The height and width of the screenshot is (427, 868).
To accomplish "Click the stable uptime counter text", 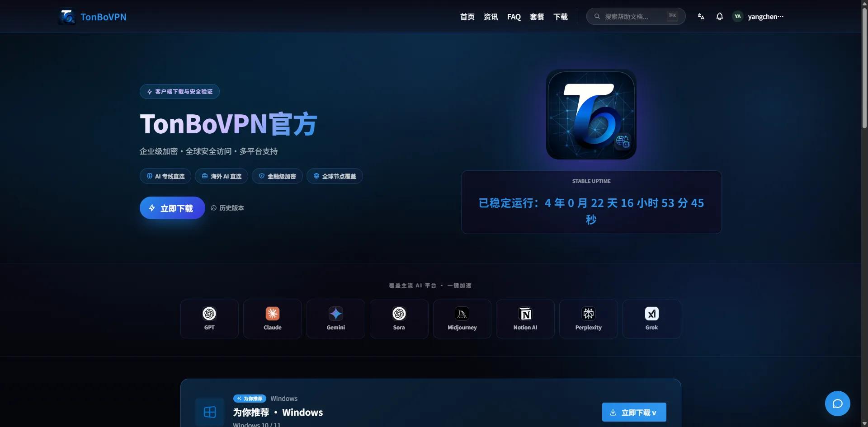I will click(591, 211).
